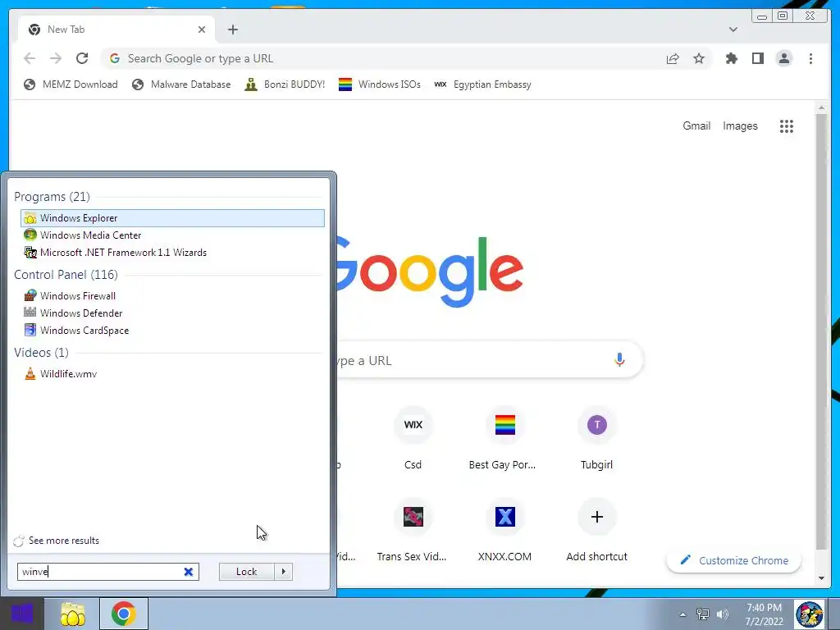The height and width of the screenshot is (630, 840).
Task: Close the New Tab tab
Action: click(x=202, y=30)
